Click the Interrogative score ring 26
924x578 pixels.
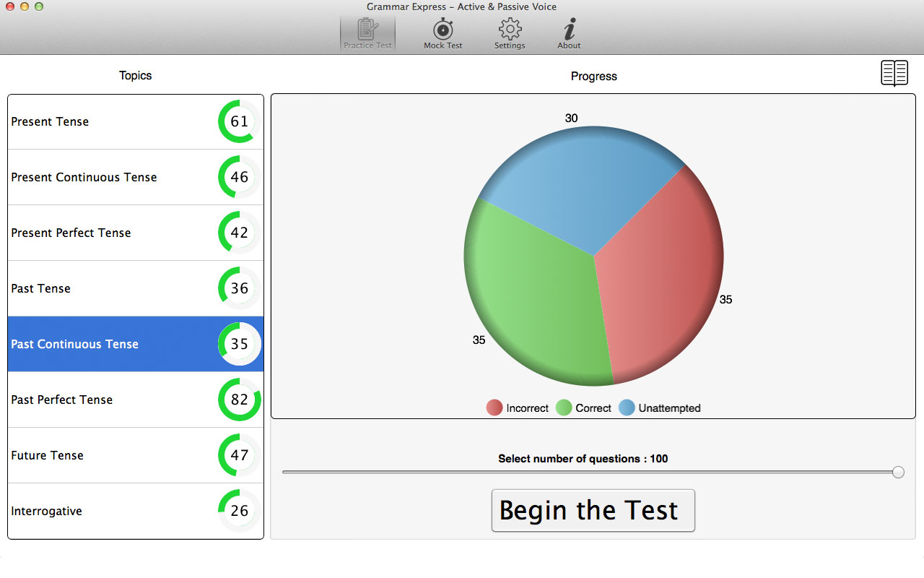[x=239, y=511]
